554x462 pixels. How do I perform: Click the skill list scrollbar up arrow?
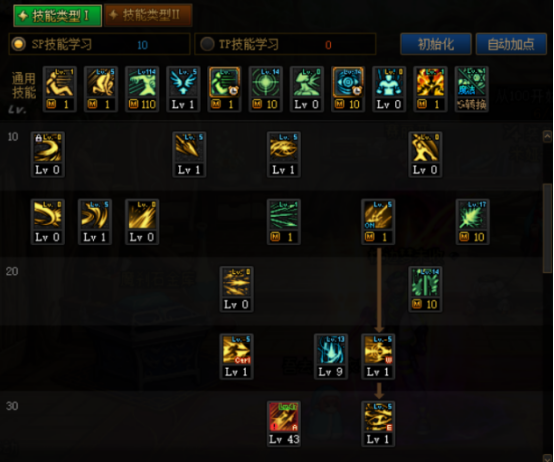(547, 136)
